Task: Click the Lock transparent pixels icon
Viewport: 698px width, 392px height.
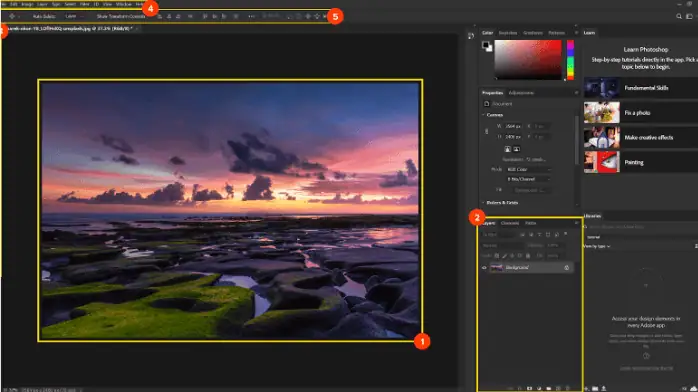Action: coord(497,256)
